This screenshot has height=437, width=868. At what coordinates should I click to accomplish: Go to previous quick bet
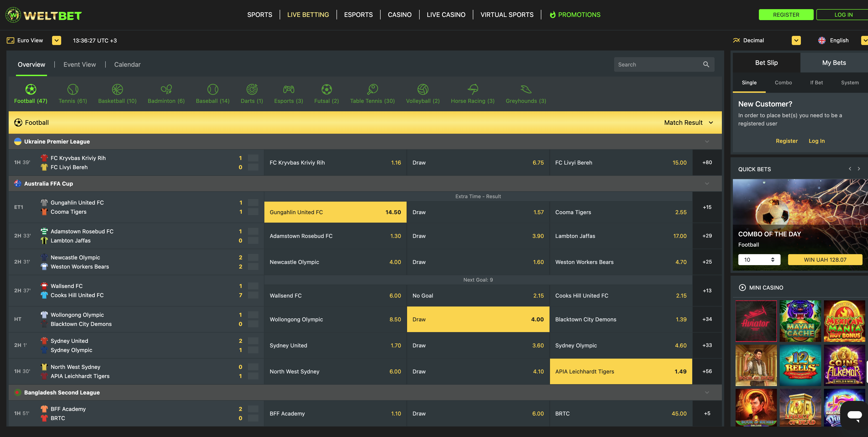pos(850,169)
